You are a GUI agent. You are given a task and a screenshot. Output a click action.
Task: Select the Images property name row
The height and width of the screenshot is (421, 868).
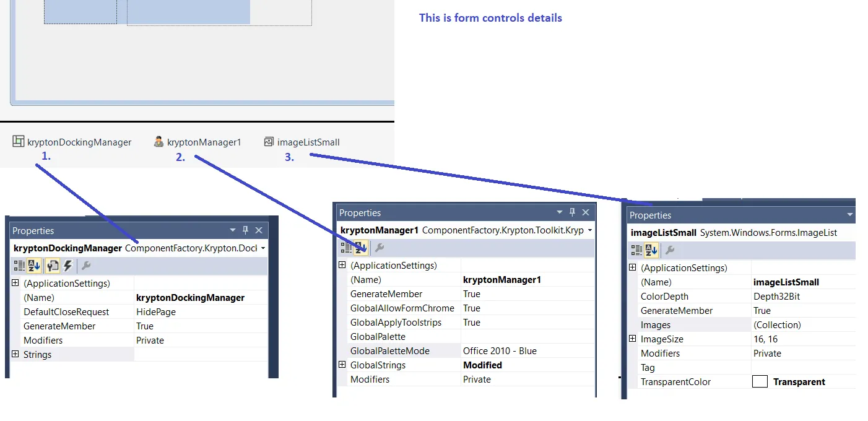click(695, 325)
